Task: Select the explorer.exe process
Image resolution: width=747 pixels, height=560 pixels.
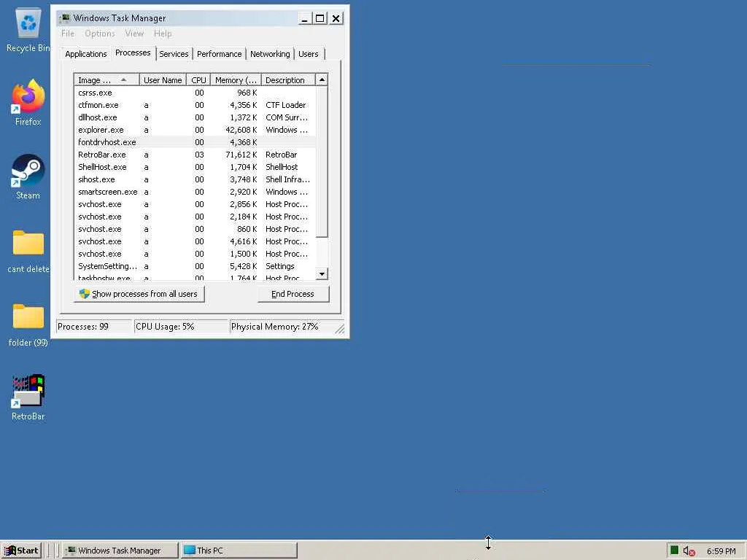Action: 195,130
